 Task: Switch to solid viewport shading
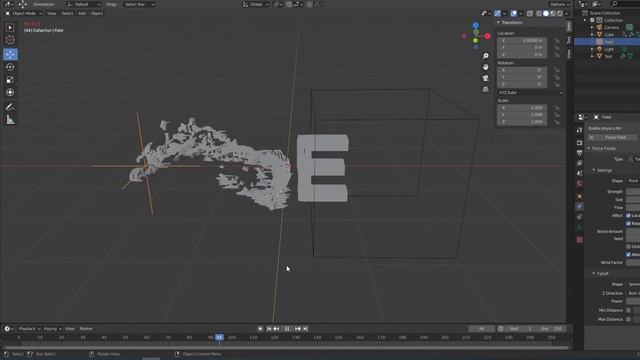click(546, 13)
